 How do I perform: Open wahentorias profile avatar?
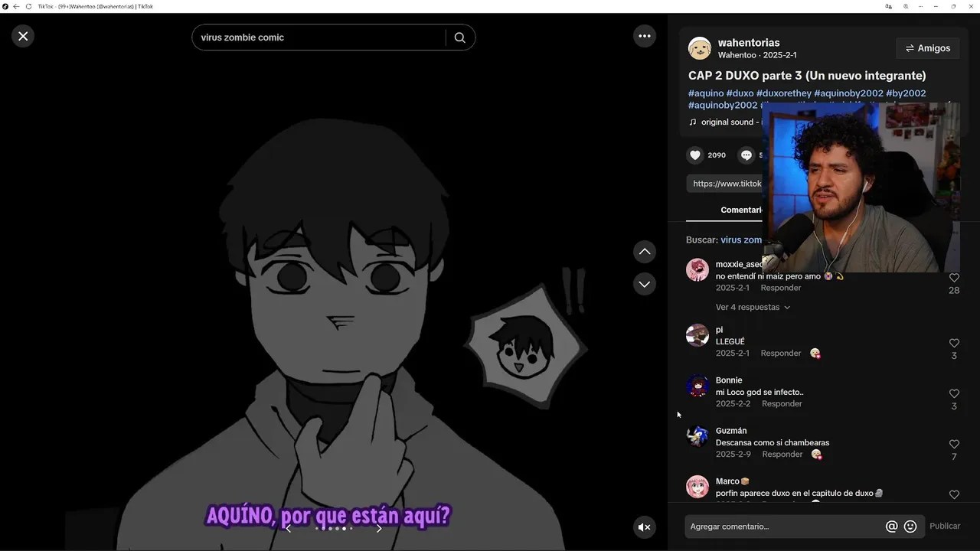click(x=700, y=48)
